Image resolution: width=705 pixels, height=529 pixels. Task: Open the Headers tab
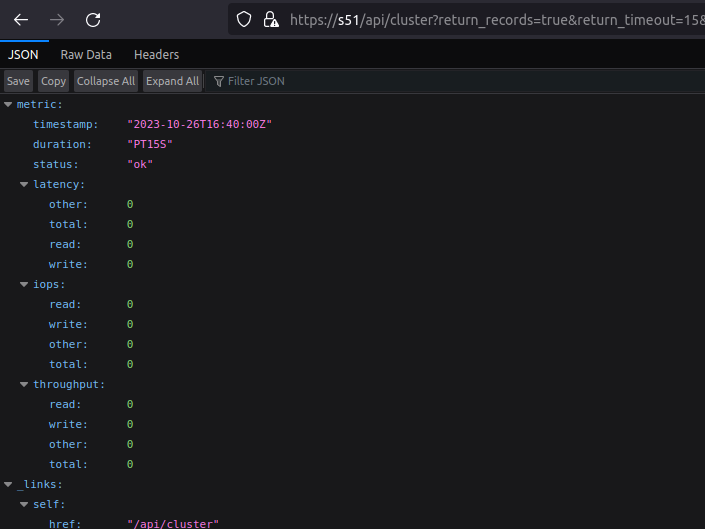tap(156, 55)
